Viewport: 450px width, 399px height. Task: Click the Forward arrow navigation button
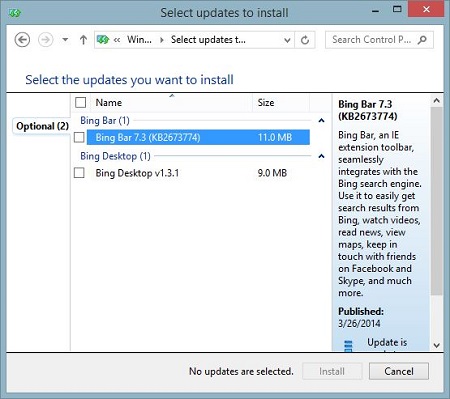coord(45,40)
